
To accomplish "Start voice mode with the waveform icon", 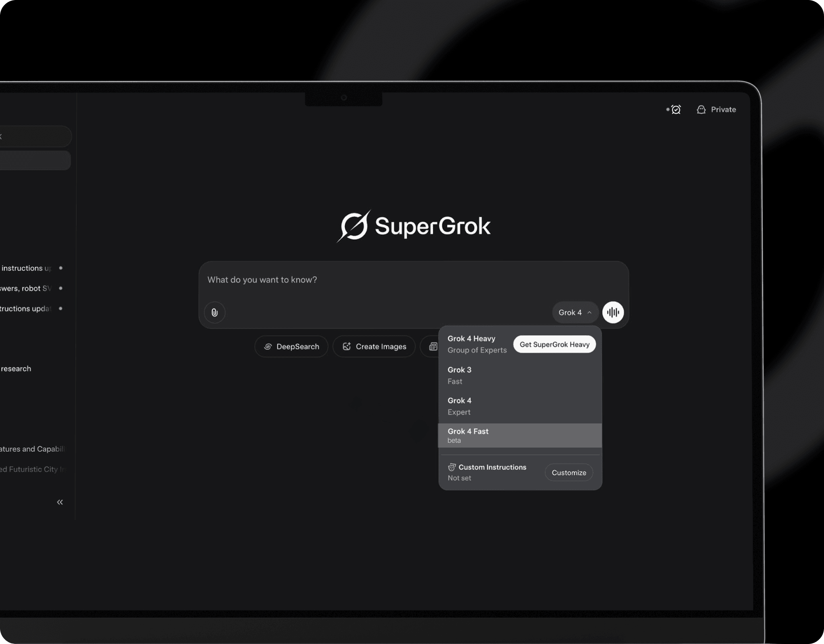I will tap(613, 312).
